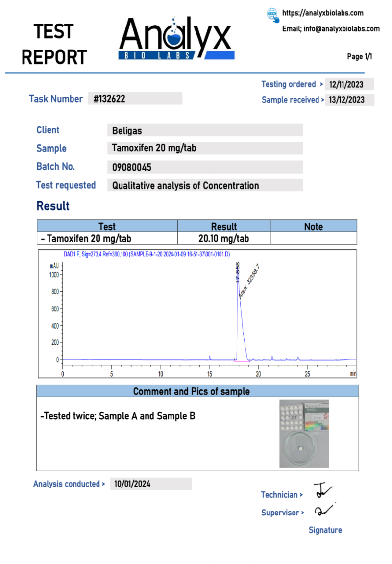This screenshot has height=564, width=392.
Task: Select the Client field showing Beligas
Action: coord(204,130)
